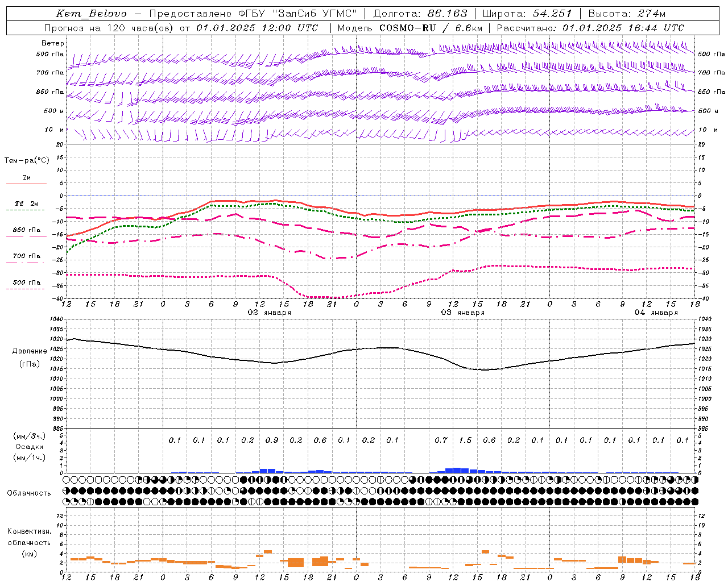Click the 1.5 precipitation amount value
Viewport: 728px width, 582px height.
coord(465,440)
